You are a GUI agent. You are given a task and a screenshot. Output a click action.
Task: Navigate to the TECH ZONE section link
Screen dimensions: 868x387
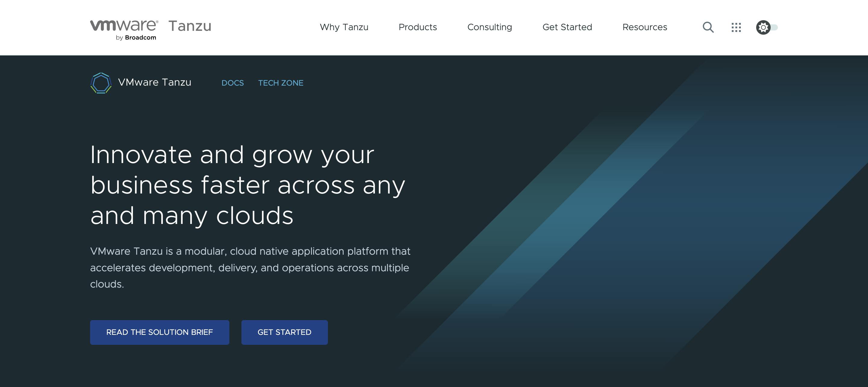pos(280,83)
